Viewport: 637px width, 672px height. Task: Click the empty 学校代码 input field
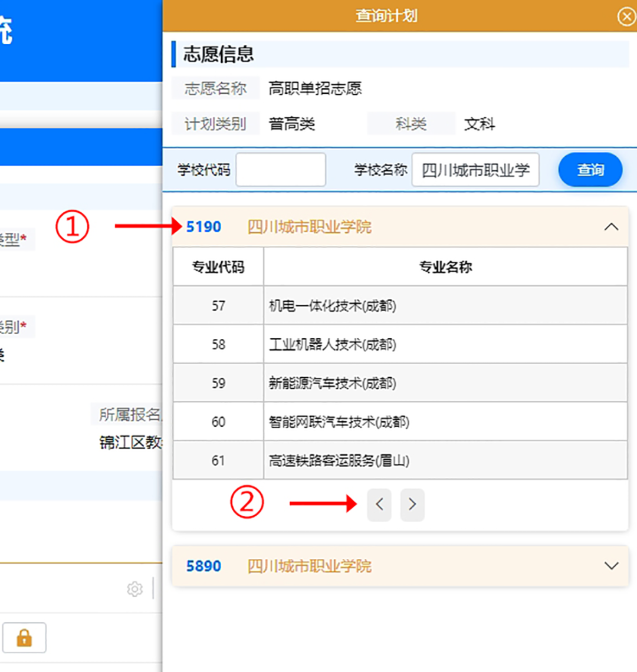pos(281,169)
